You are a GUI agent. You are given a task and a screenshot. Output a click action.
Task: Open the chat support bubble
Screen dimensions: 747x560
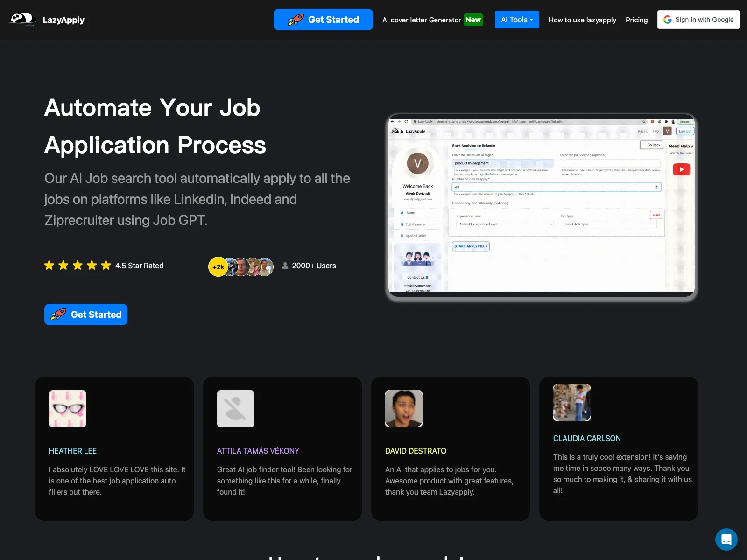[x=726, y=539]
